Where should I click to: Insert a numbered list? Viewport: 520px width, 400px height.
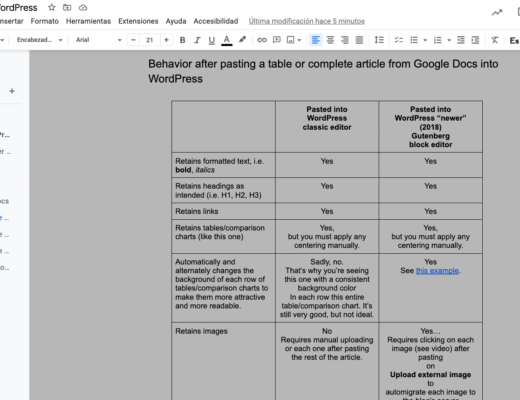click(x=438, y=40)
